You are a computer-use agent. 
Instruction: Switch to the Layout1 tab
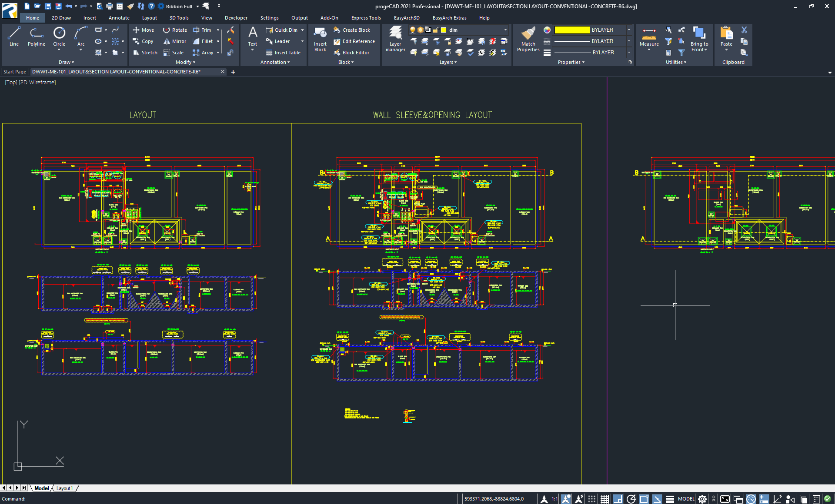tap(64, 488)
